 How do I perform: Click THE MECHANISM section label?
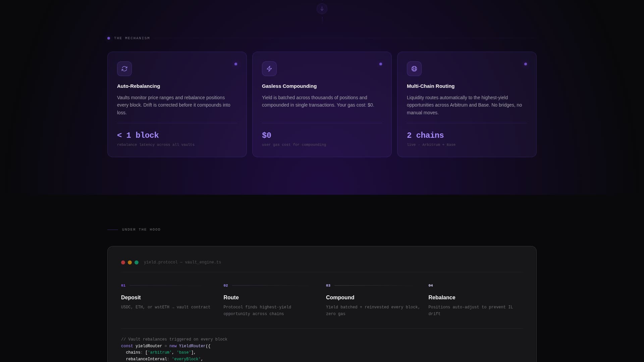132,38
